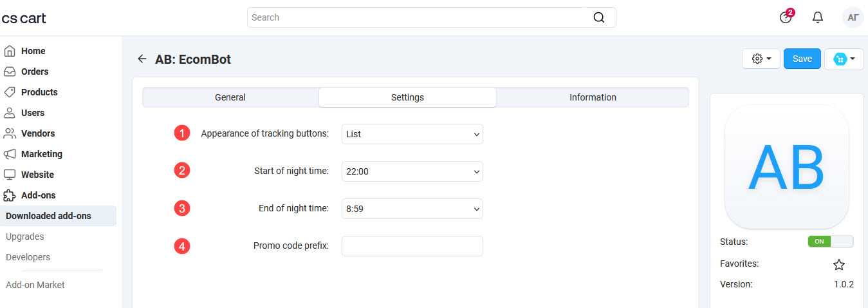The height and width of the screenshot is (308, 868).
Task: Open the help icon with badge 2
Action: click(x=786, y=17)
